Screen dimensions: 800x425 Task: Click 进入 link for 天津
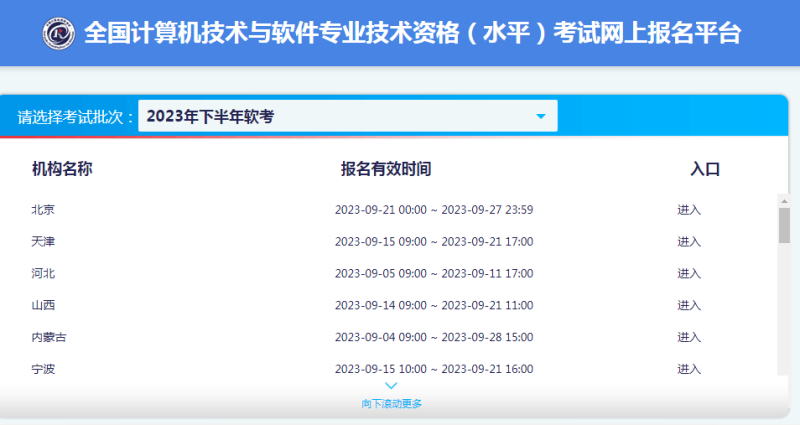point(689,241)
